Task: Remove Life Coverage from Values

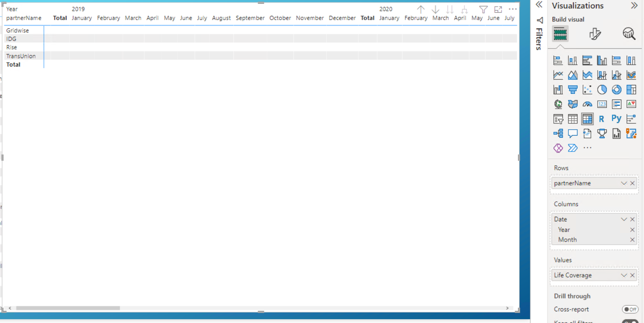Action: (632, 275)
